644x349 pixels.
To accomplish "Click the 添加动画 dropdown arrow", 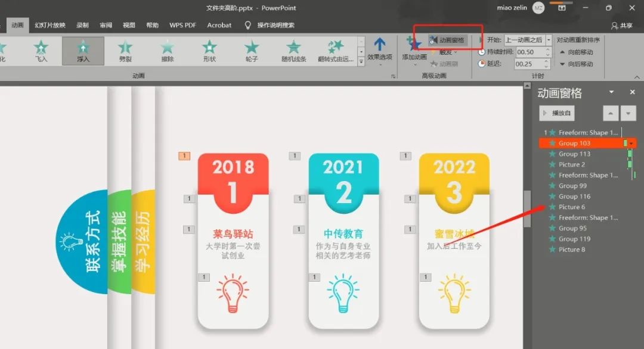I will pyautogui.click(x=414, y=64).
